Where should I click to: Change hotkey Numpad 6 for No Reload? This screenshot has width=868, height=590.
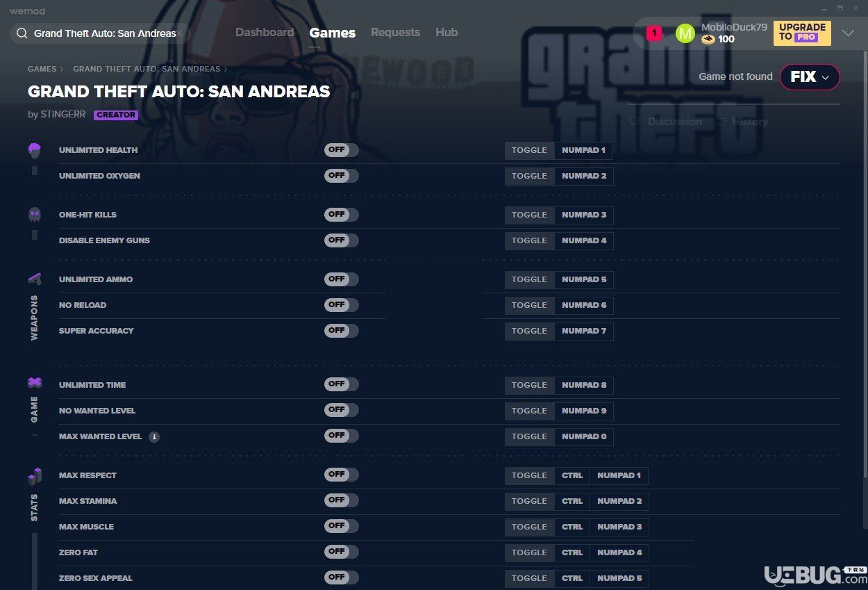[x=584, y=305]
